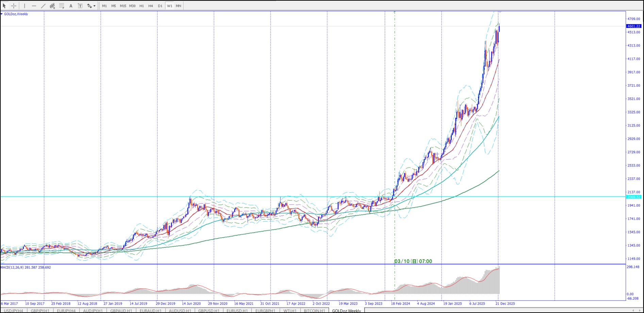
Task: Enable the MN monthly timeframe
Action: [x=178, y=6]
